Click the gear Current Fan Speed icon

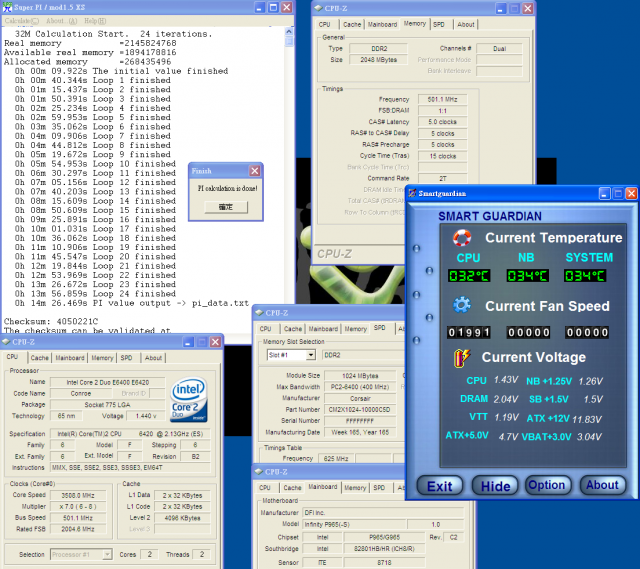click(462, 305)
